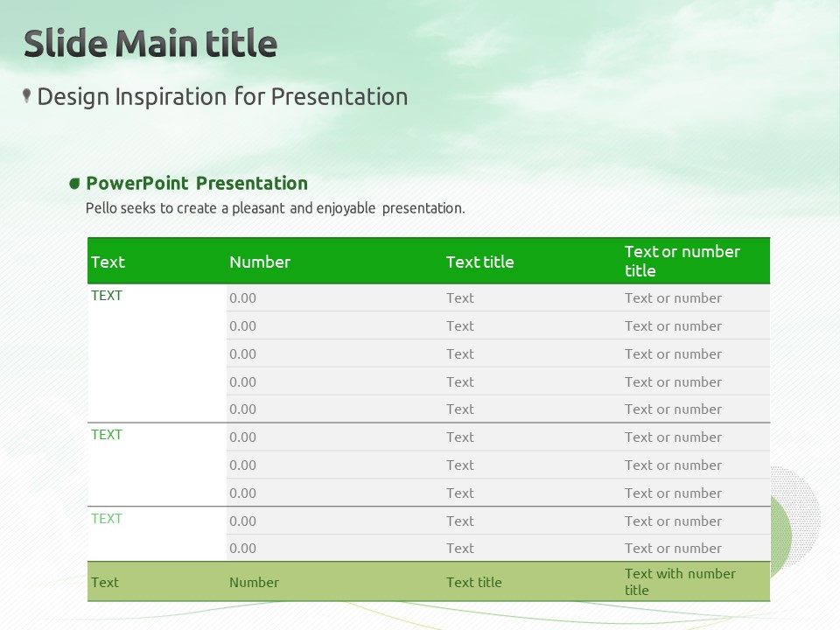Viewport: 840px width, 630px height.
Task: Select the "Slide Main title" heading
Action: point(150,44)
